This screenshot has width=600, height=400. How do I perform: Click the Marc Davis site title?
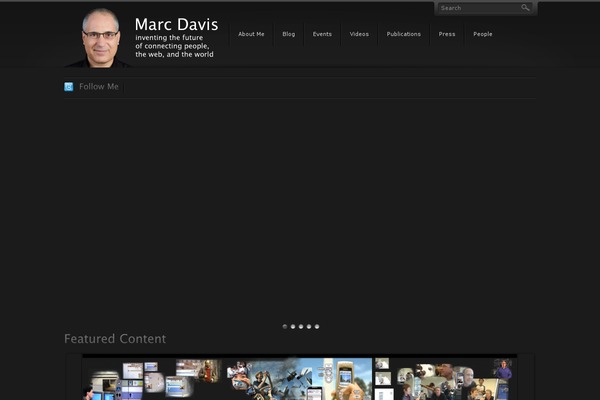(176, 24)
